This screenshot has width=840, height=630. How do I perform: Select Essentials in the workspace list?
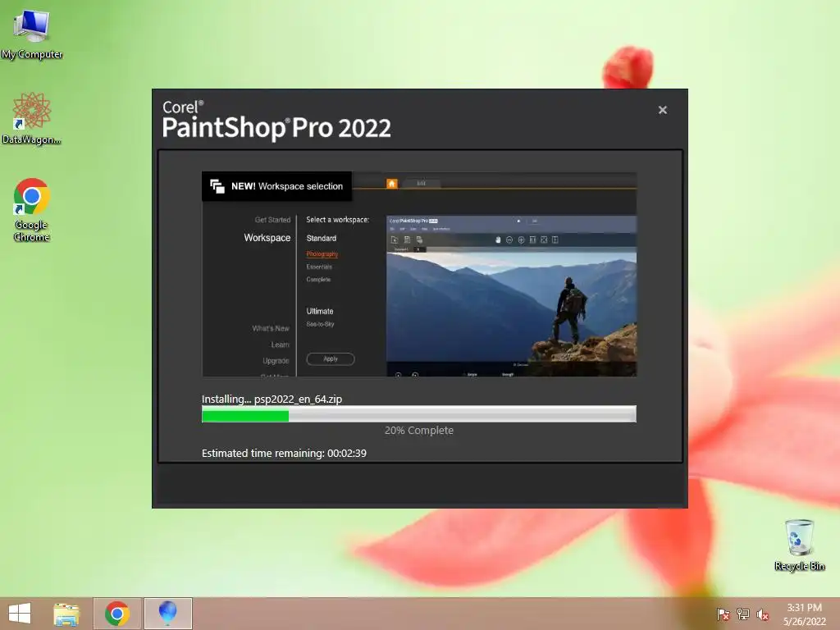[319, 267]
